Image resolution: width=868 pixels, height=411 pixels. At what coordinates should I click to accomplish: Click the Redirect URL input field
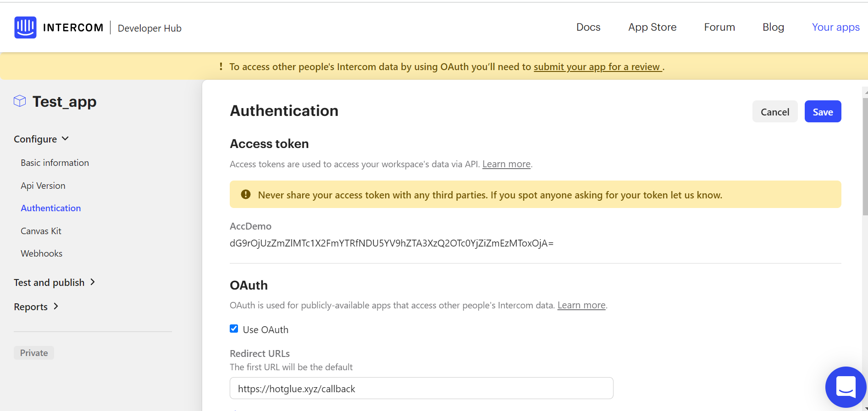(x=421, y=388)
